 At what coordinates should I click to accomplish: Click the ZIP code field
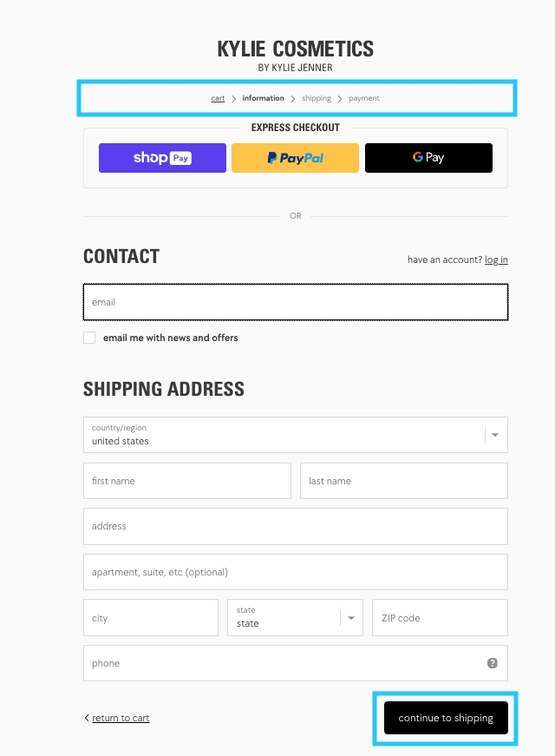(440, 618)
